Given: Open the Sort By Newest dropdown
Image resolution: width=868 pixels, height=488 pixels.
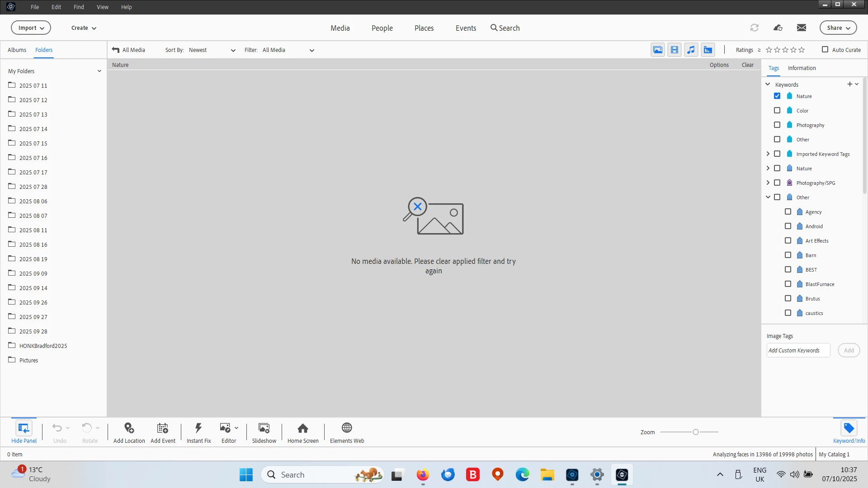Looking at the screenshot, I should (x=212, y=50).
